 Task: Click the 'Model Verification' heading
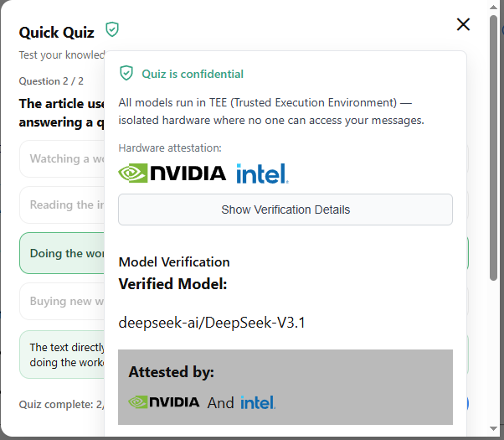click(x=174, y=262)
